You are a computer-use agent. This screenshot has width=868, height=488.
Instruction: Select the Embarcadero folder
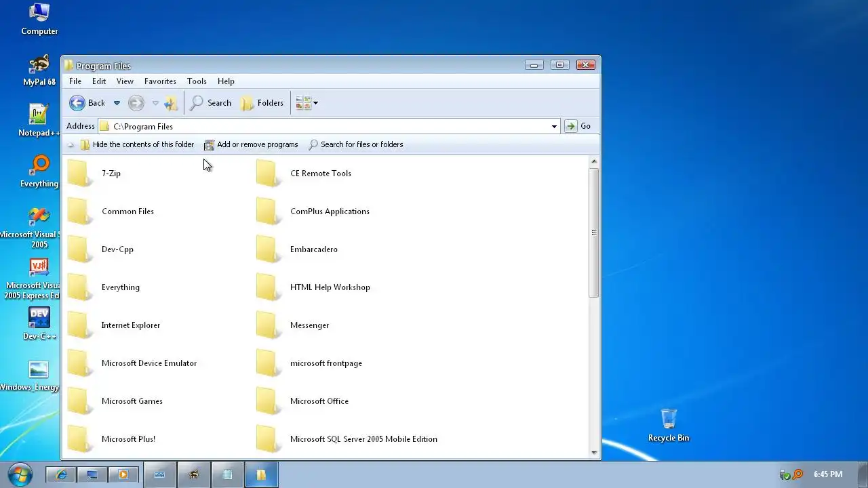tap(296, 249)
